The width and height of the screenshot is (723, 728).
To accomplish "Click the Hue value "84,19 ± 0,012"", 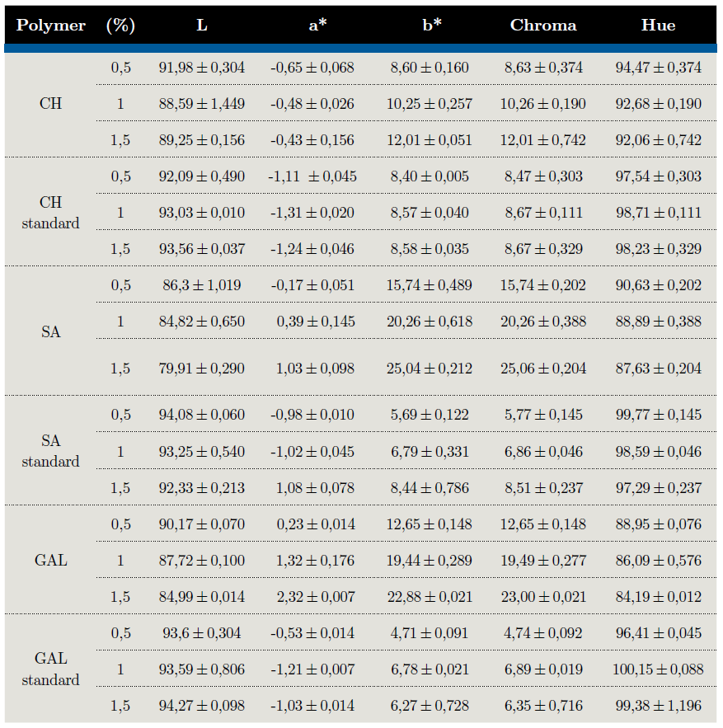I will pyautogui.click(x=658, y=597).
